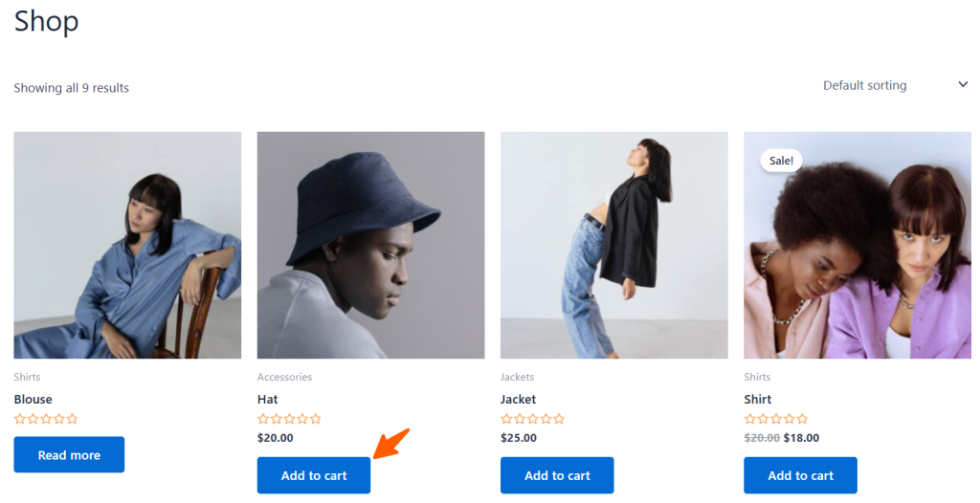Screen dimensions: 980x503
Task: Click the Shirt product title link
Action: point(758,400)
